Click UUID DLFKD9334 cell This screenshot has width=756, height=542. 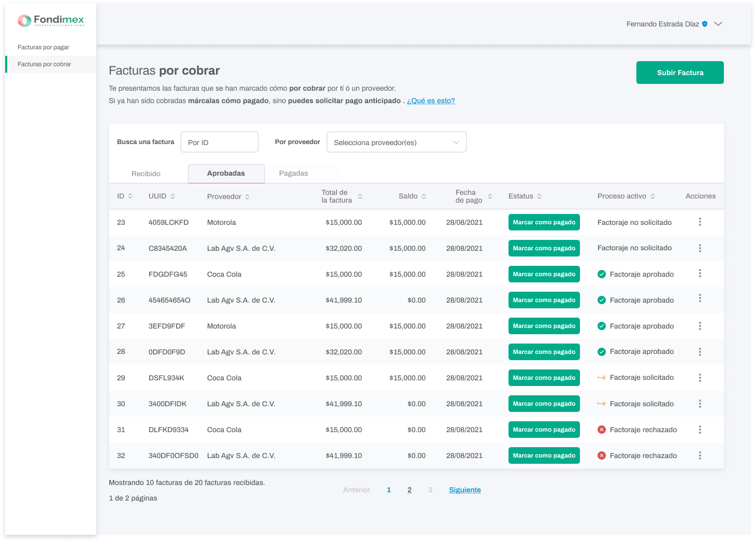point(169,430)
